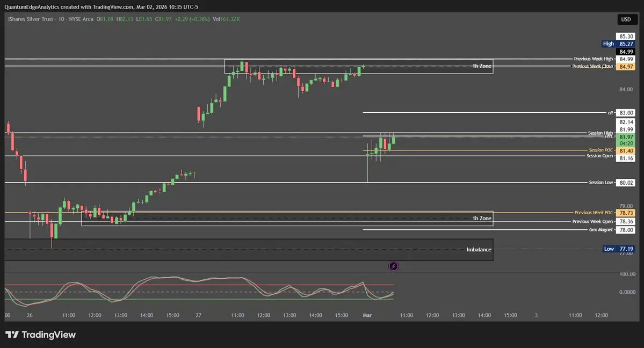Click the black 84.99 price label
The height and width of the screenshot is (348, 644).
click(626, 52)
